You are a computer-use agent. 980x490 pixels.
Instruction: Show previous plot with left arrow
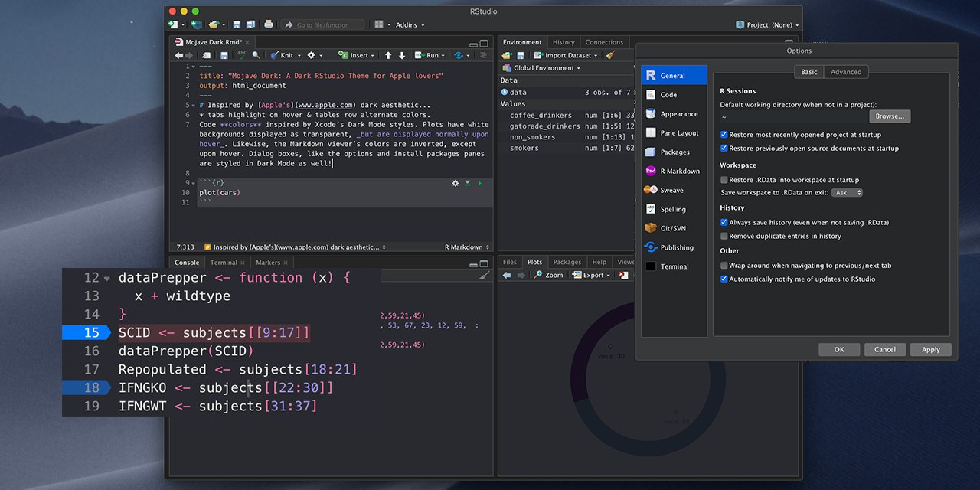coord(507,275)
